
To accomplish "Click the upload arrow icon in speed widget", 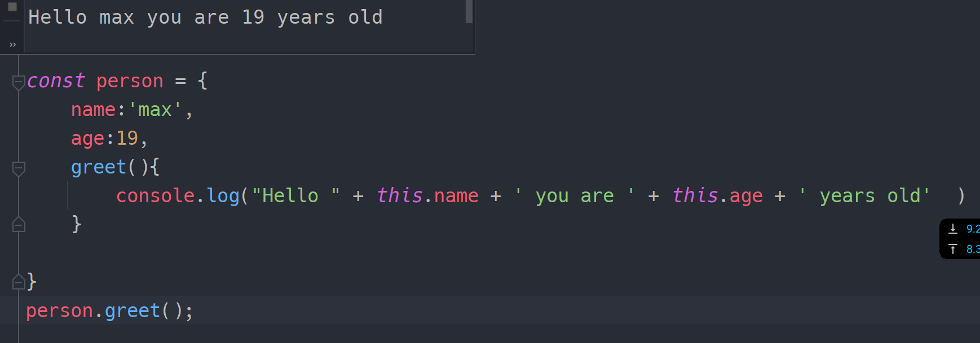I will point(953,249).
